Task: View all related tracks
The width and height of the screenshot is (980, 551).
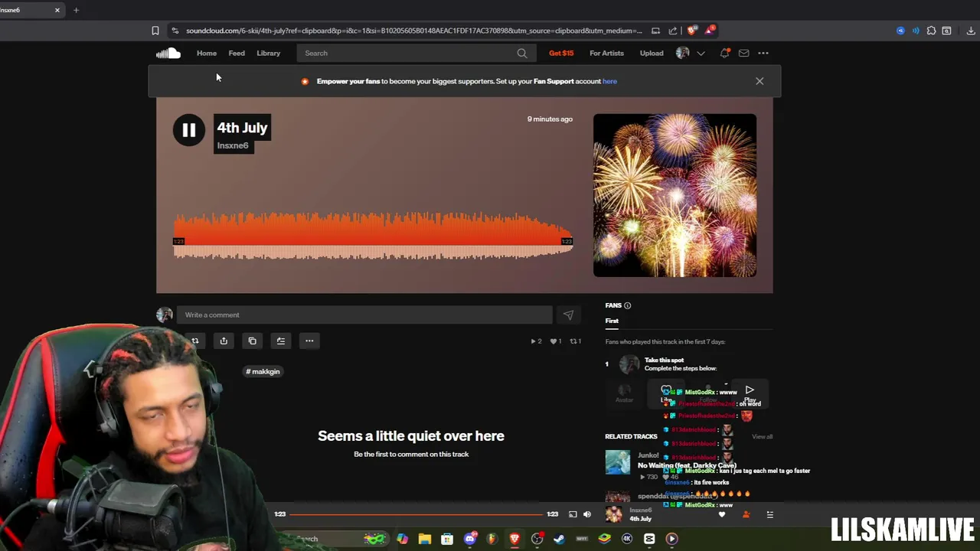Action: (762, 436)
